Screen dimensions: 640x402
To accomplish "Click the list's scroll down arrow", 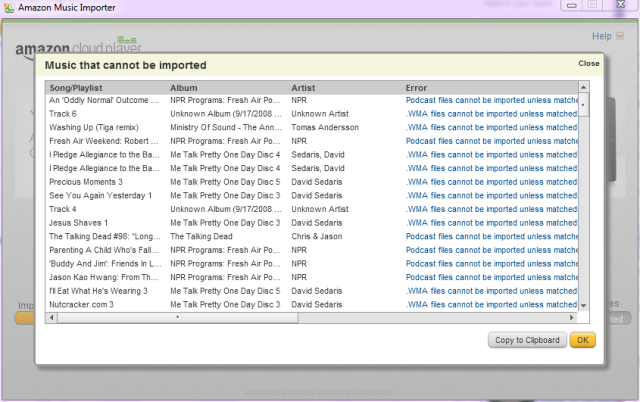I will 583,305.
